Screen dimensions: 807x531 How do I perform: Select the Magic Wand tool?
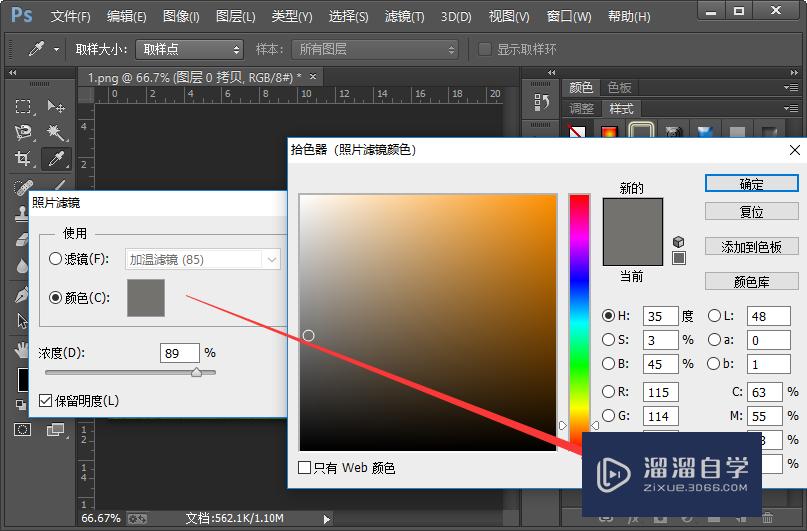[56, 133]
